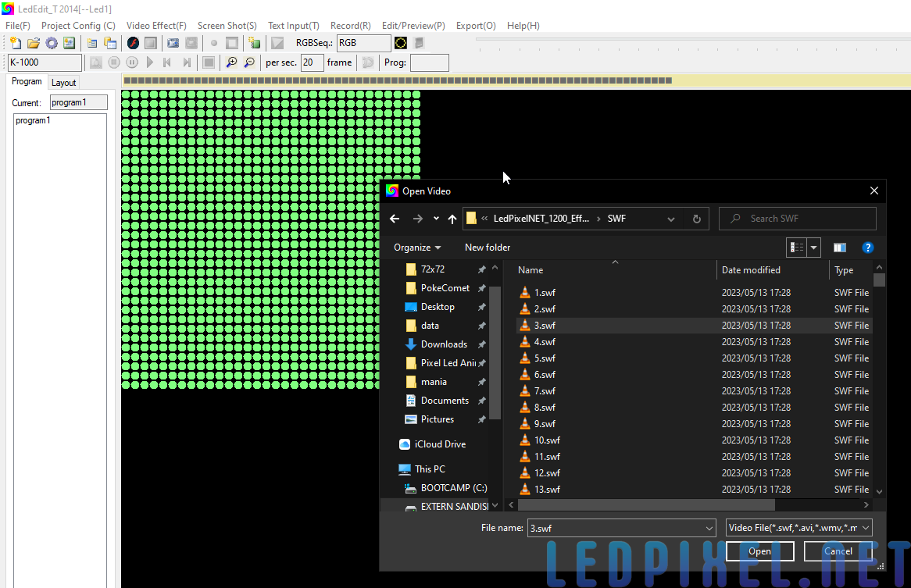Click the next frame button
This screenshot has width=911, height=588.
187,62
